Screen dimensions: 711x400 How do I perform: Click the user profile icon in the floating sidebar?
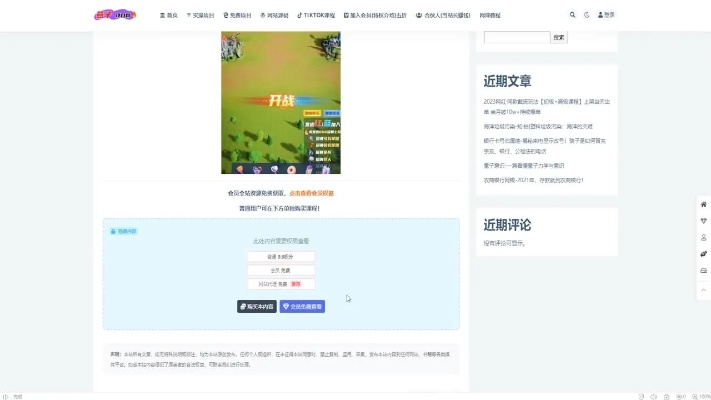(703, 237)
